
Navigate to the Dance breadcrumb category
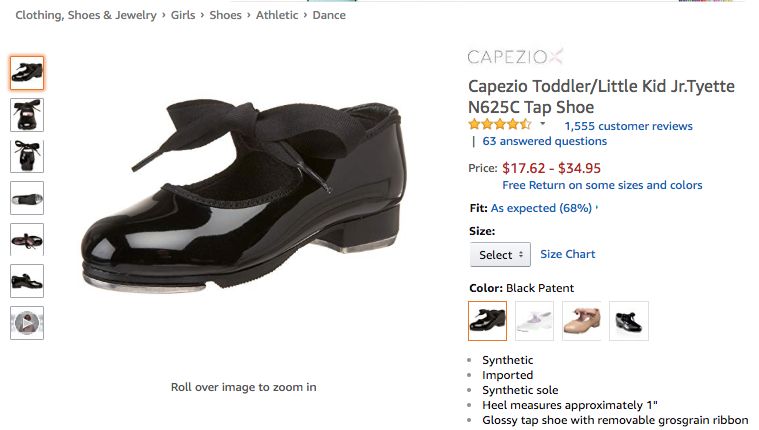(x=329, y=15)
